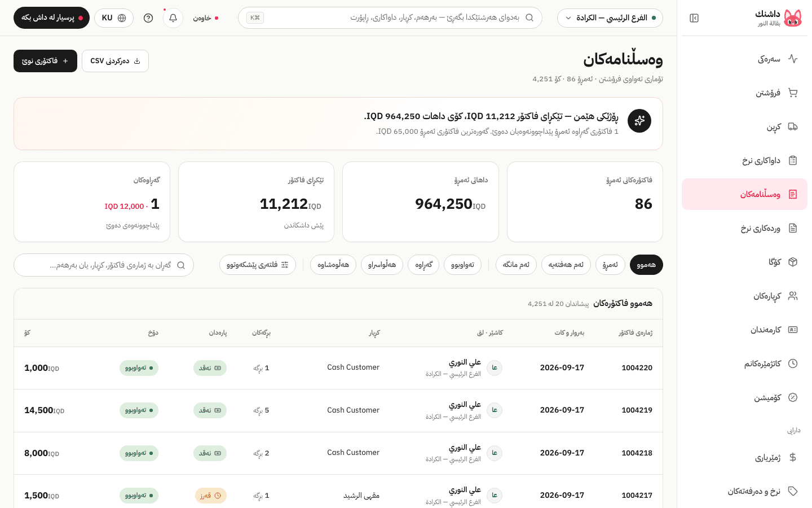
Task: Open the کڕین purchases truck item
Action: [x=744, y=126]
